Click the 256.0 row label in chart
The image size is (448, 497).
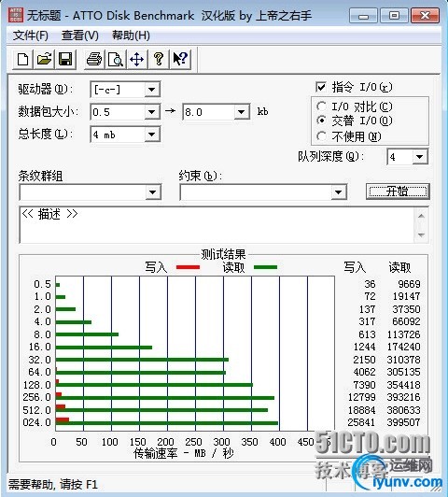(x=36, y=397)
